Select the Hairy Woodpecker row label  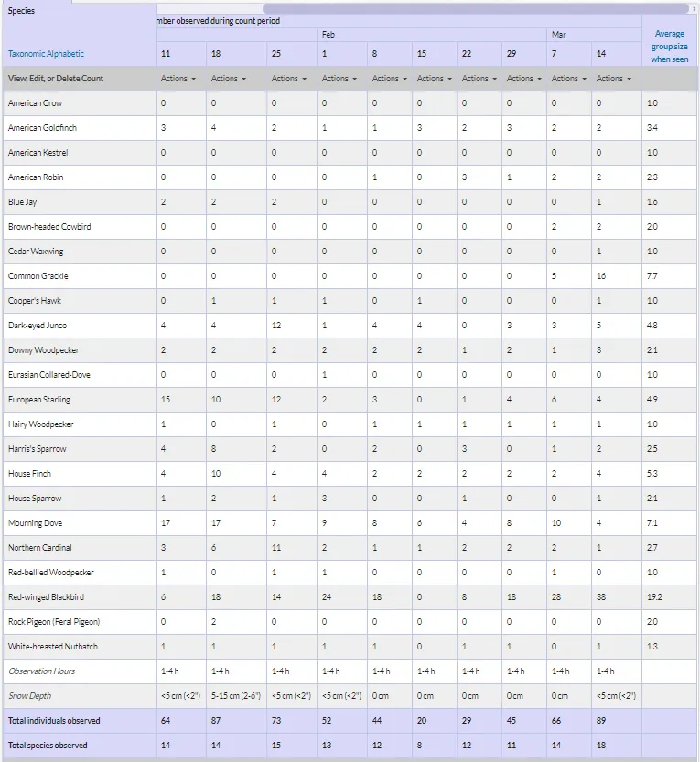pos(41,424)
